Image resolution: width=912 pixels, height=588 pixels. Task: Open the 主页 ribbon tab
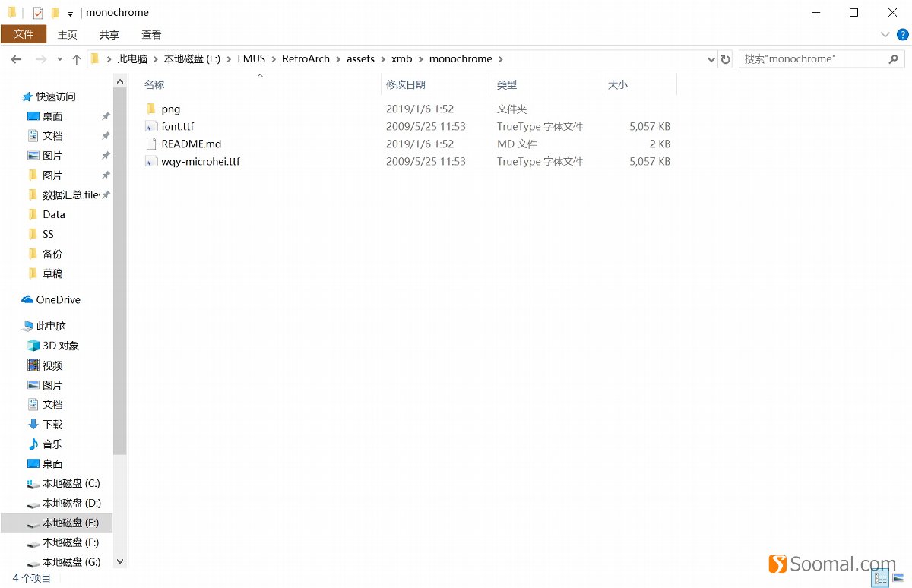[67, 34]
